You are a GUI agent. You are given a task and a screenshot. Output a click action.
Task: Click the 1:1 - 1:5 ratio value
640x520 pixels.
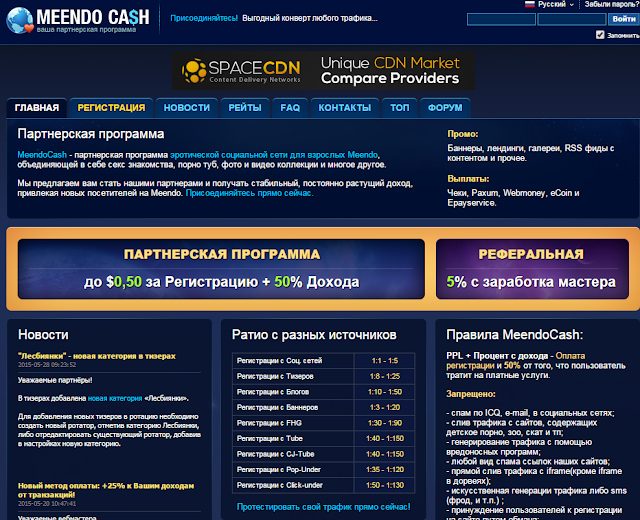(x=384, y=361)
